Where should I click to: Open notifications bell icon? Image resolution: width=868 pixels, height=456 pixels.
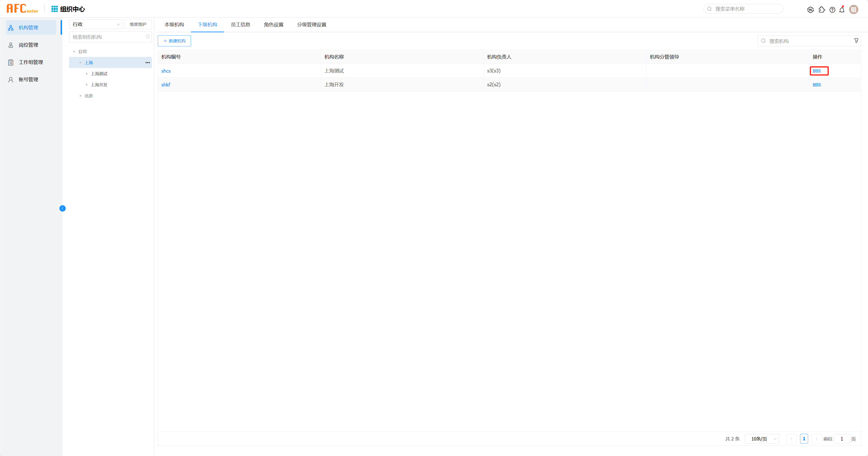click(842, 10)
